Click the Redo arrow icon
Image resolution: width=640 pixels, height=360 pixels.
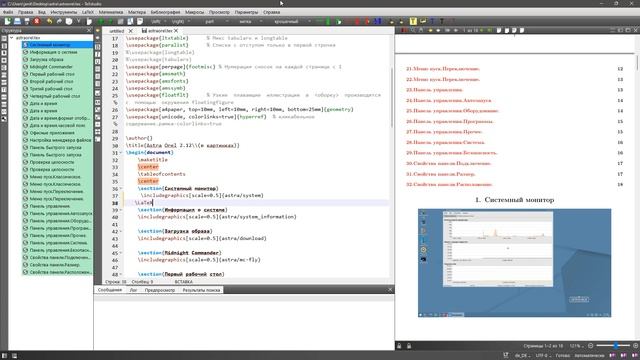coord(59,21)
